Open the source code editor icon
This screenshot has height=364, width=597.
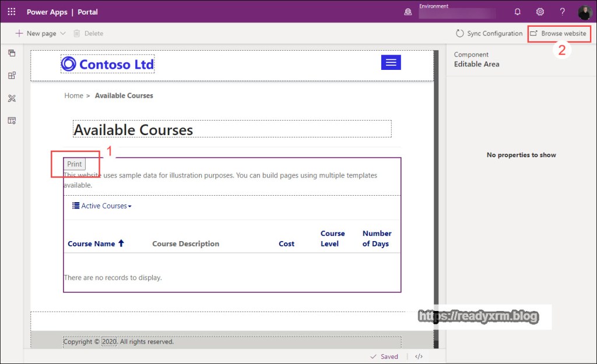(419, 356)
